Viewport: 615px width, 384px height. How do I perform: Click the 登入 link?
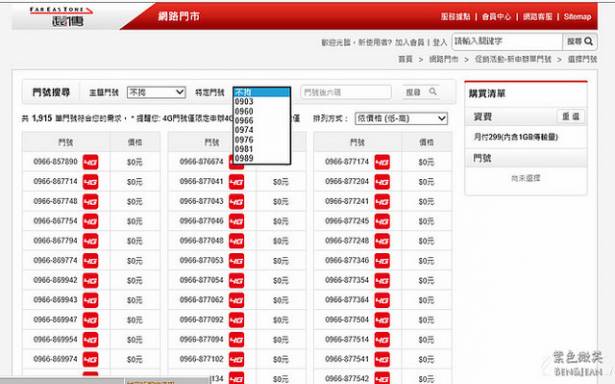coord(440,42)
